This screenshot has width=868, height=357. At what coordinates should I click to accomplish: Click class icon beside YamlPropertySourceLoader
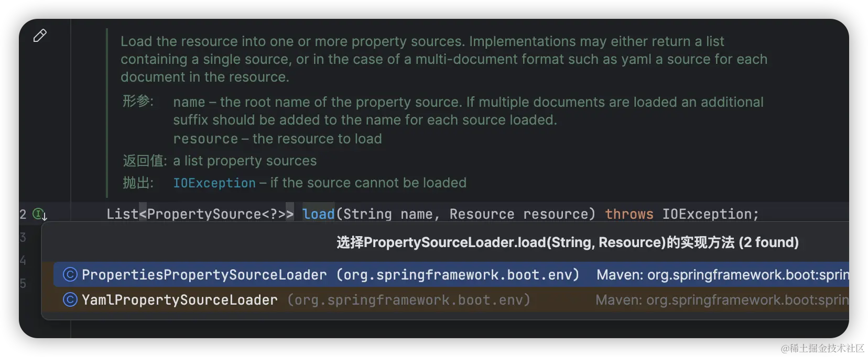70,299
